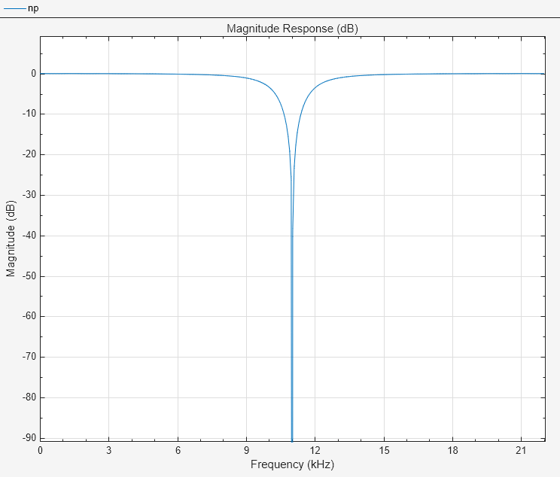The height and width of the screenshot is (477, 560).
Task: Click the x-axis tick label 9
Action: click(x=246, y=451)
